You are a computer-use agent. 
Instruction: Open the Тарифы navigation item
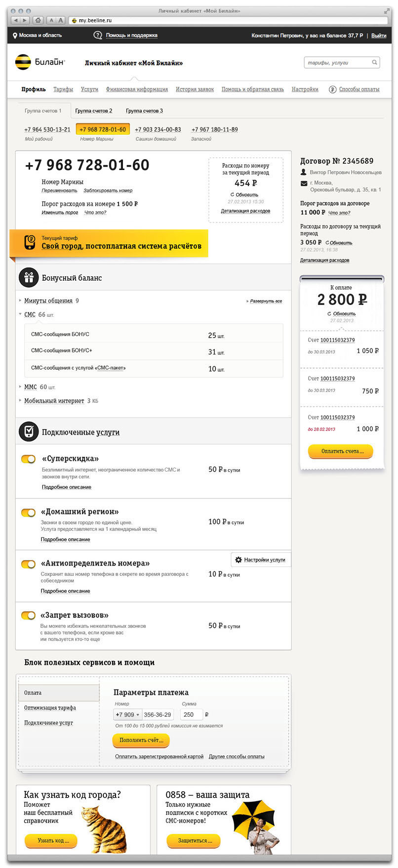63,89
